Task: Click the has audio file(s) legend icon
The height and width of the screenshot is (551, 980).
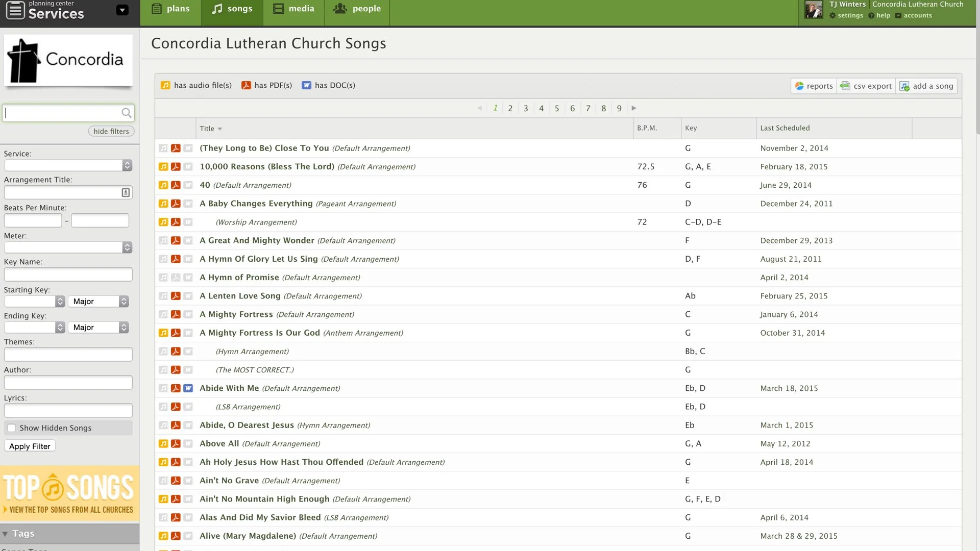Action: click(x=165, y=85)
